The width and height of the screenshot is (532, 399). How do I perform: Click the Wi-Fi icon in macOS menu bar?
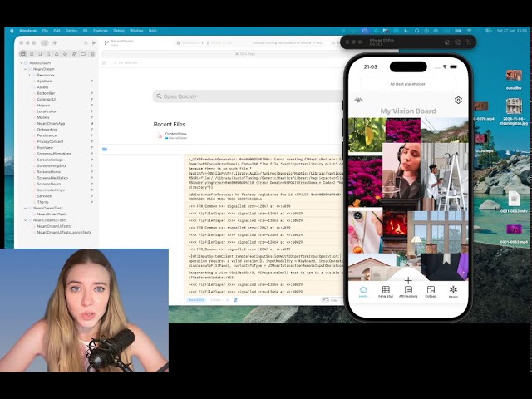[469, 31]
